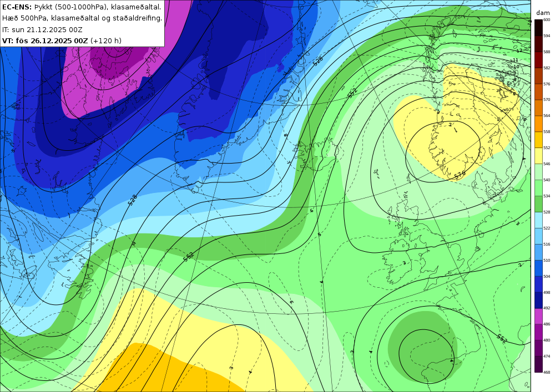Viewport: 555px width, 392px height.
Task: Click the 486 colorbar tick label
Action: pyautogui.click(x=547, y=324)
